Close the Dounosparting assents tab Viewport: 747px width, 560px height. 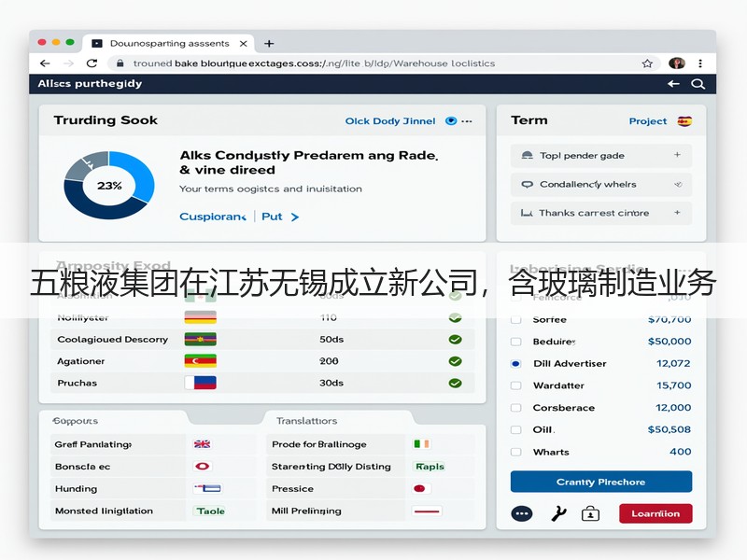point(243,43)
